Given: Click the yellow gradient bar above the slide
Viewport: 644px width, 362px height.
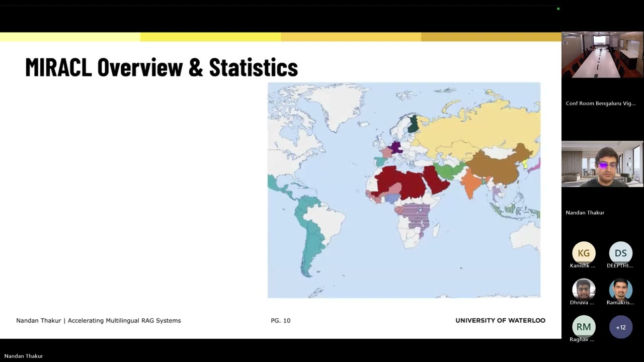Looking at the screenshot, I should pos(280,36).
